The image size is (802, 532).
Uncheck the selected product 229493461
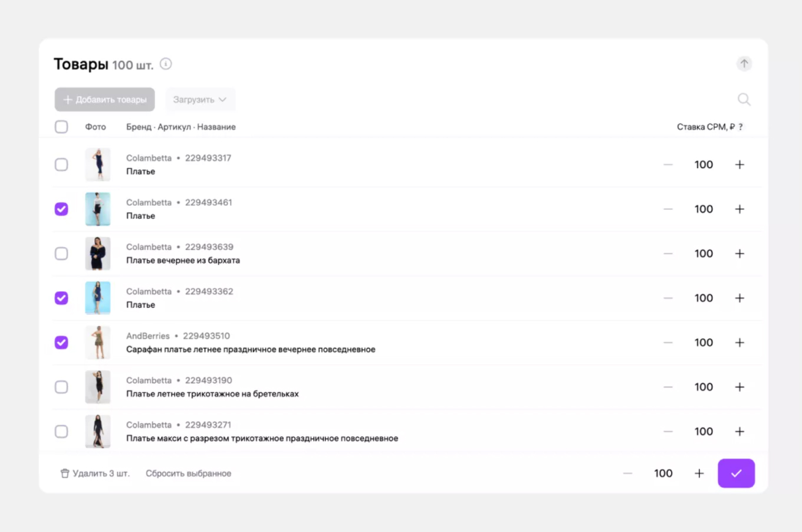[x=61, y=209]
